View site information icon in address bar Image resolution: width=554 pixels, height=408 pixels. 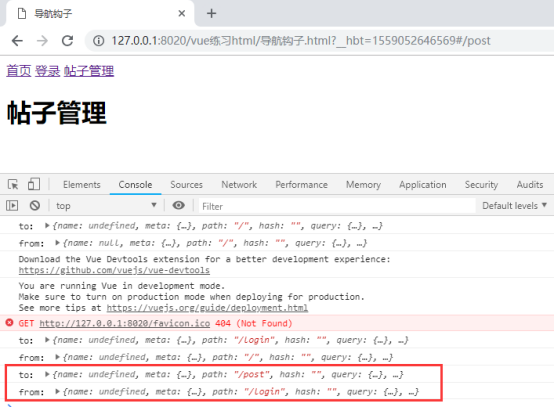click(x=99, y=41)
